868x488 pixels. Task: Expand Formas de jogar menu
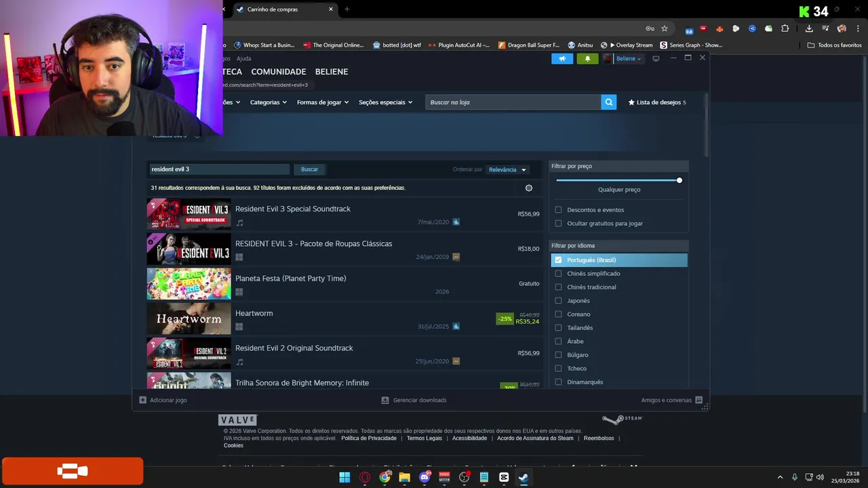[323, 102]
